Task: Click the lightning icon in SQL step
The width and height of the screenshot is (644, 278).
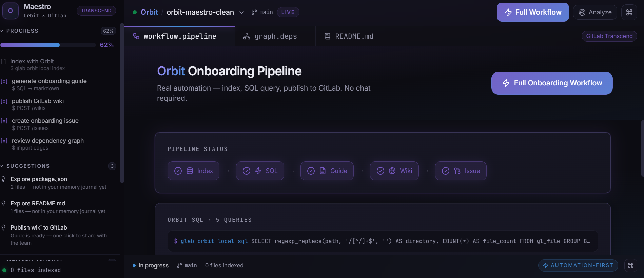Action: click(258, 171)
